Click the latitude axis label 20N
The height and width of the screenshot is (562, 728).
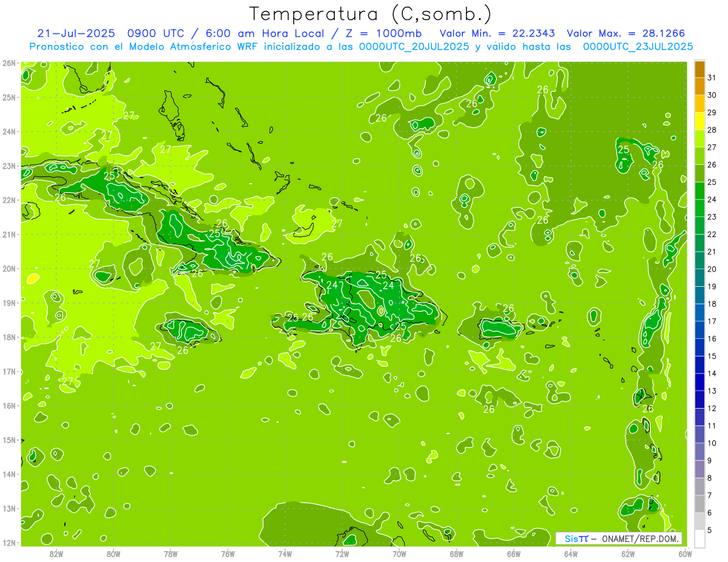point(9,269)
